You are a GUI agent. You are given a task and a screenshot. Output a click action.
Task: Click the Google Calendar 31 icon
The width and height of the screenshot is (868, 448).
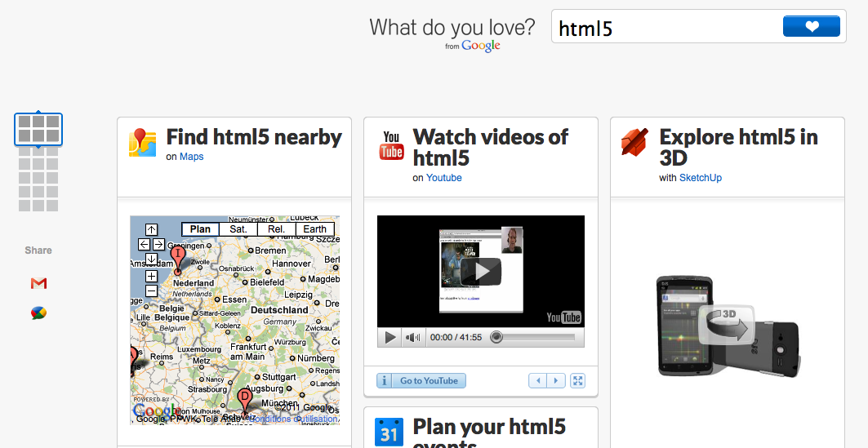pos(389,432)
